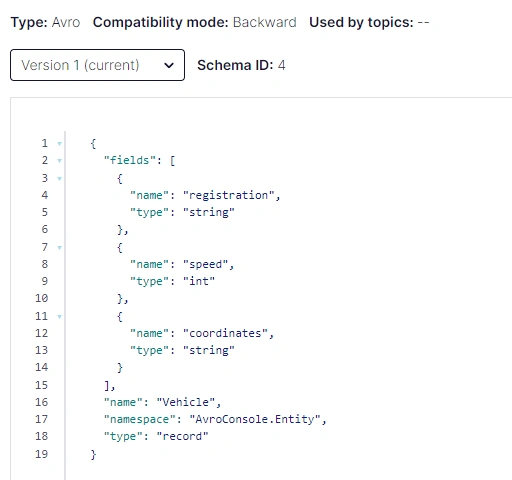The width and height of the screenshot is (512, 480).
Task: Place cursor on "speed" value
Action: [205, 264]
